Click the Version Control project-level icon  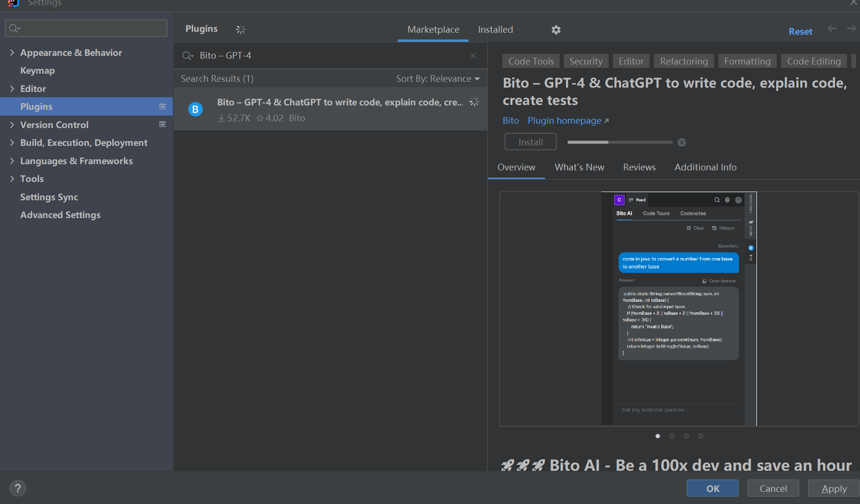pyautogui.click(x=163, y=124)
